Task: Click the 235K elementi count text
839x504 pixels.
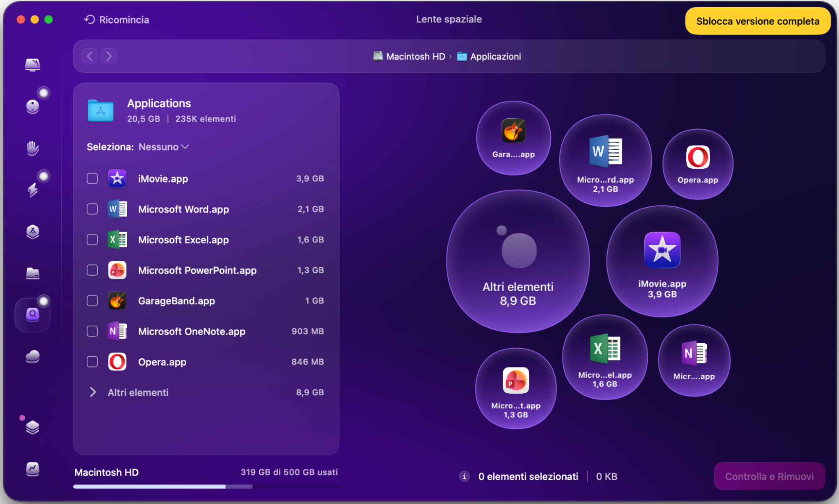Action: point(206,119)
